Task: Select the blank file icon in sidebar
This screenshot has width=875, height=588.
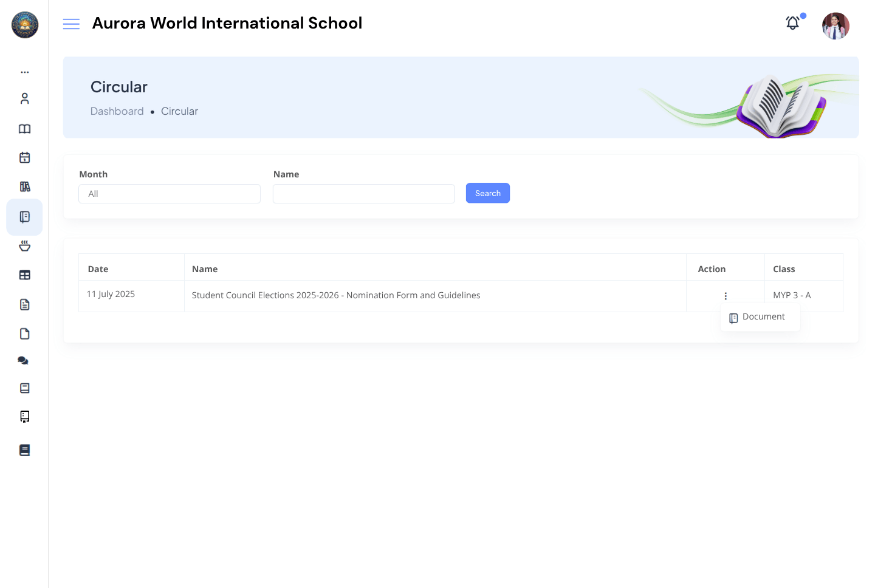Action: [24, 333]
